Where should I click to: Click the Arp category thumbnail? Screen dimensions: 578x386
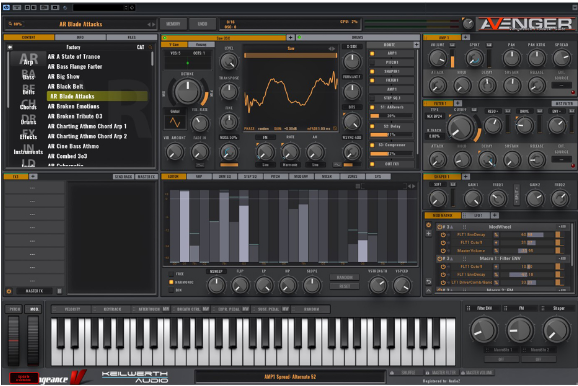coord(29,59)
